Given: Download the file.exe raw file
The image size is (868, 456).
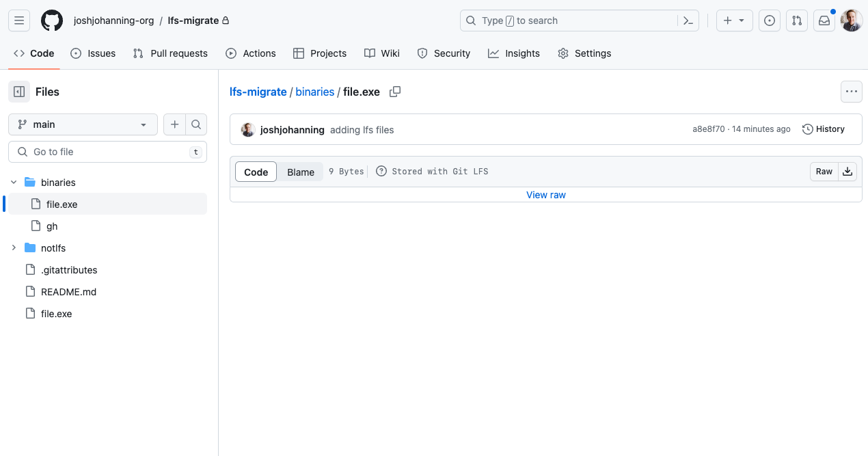Looking at the screenshot, I should (x=847, y=172).
